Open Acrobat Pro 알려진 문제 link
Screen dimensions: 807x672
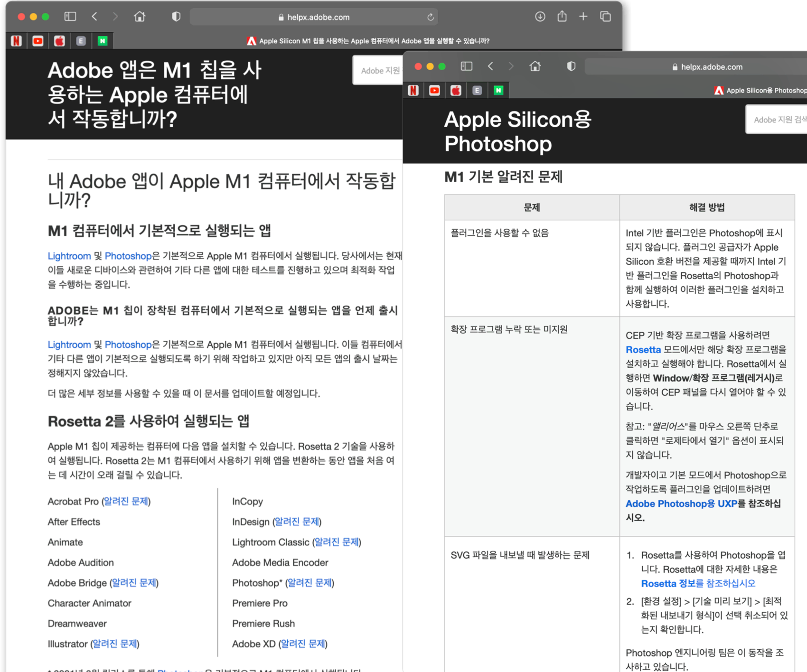[126, 501]
